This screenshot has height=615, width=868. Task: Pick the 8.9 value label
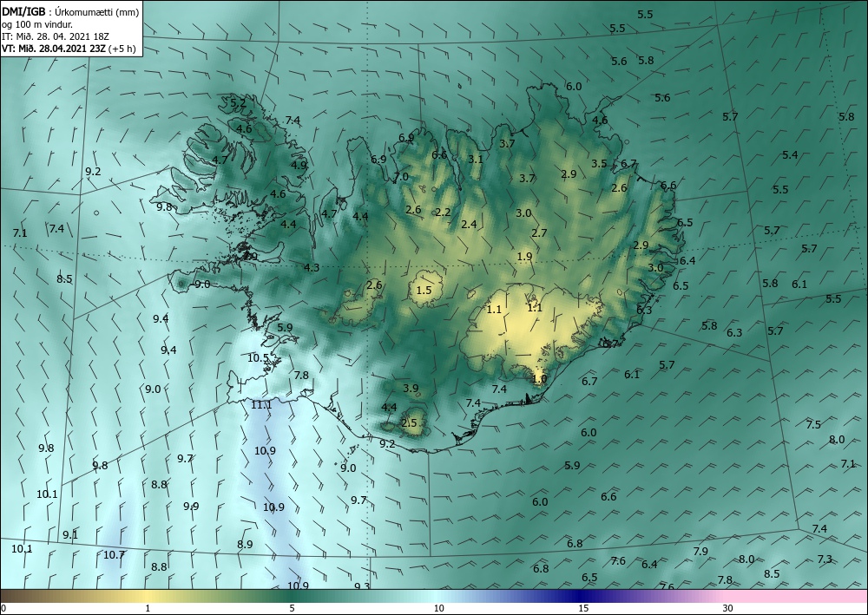coord(245,544)
